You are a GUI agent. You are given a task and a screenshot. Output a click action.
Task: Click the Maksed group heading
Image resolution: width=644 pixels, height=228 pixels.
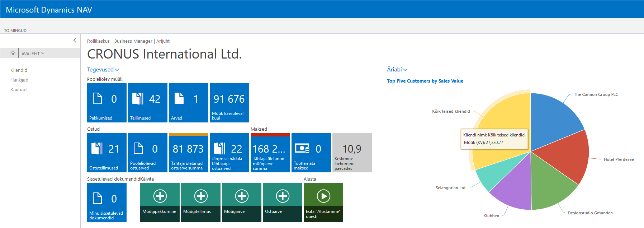tap(259, 129)
